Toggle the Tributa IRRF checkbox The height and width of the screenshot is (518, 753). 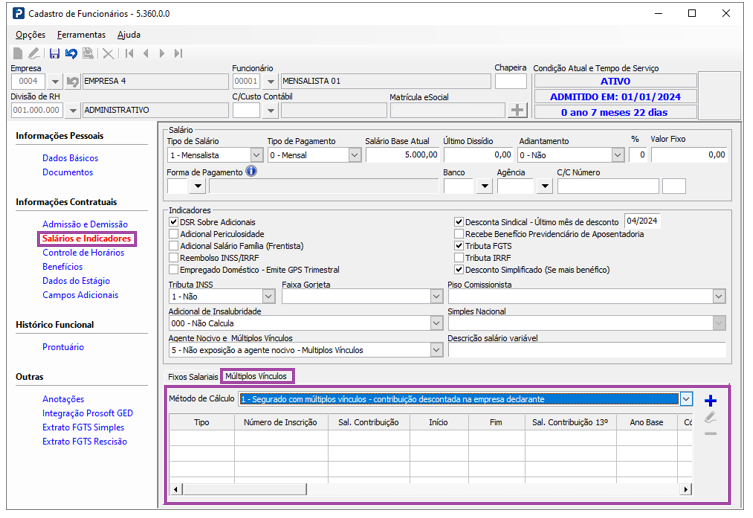click(x=459, y=258)
